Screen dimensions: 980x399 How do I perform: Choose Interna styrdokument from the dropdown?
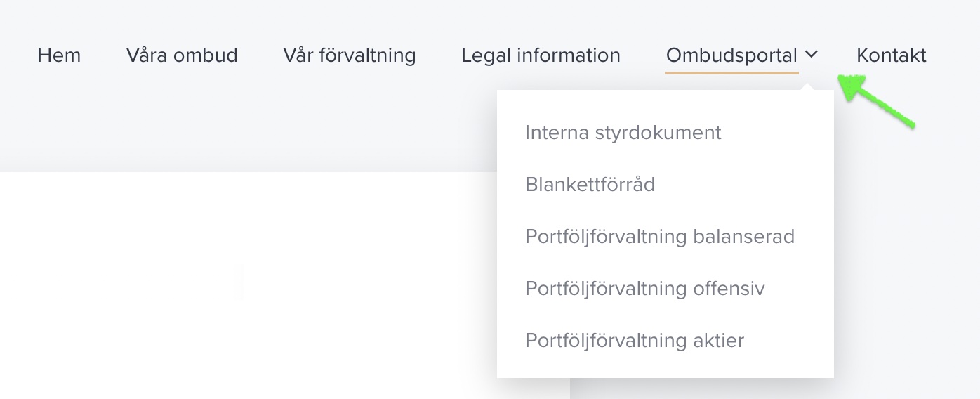pos(623,133)
